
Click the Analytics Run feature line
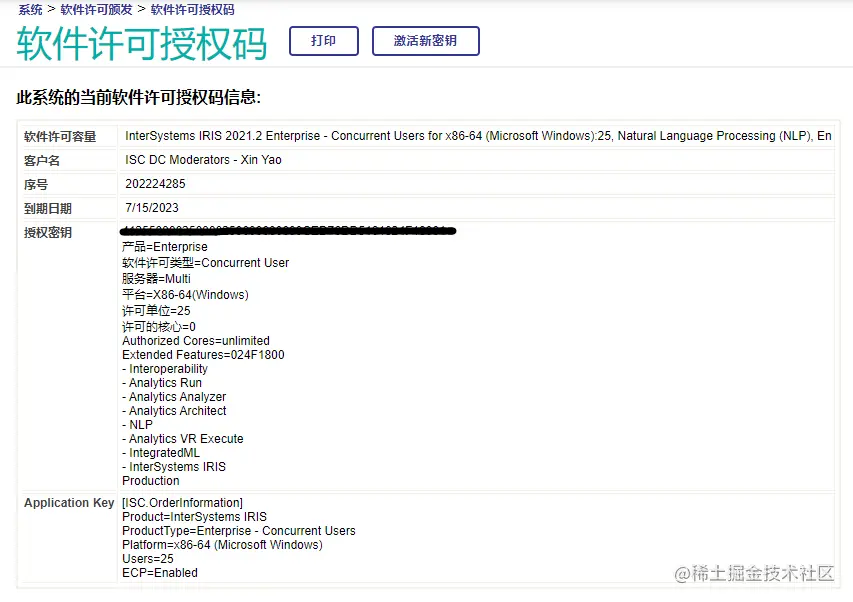[x=162, y=383]
